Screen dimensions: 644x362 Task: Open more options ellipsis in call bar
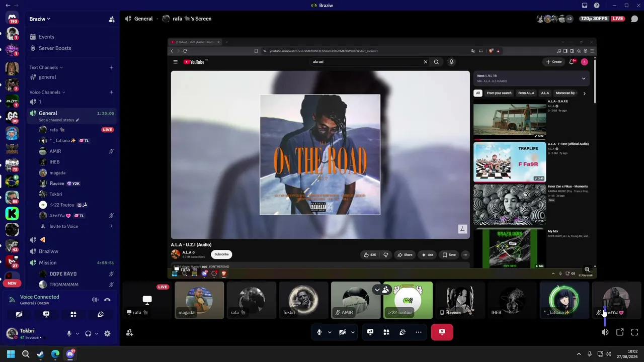point(419,332)
